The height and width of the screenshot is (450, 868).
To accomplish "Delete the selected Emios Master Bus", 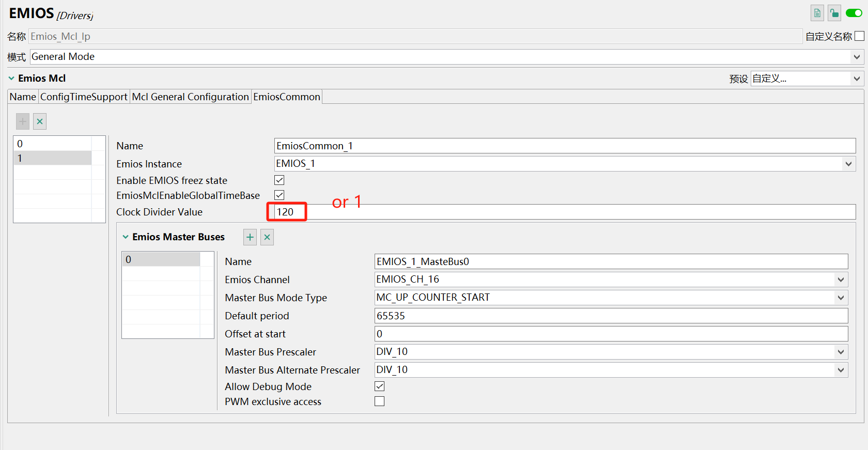I will [267, 237].
